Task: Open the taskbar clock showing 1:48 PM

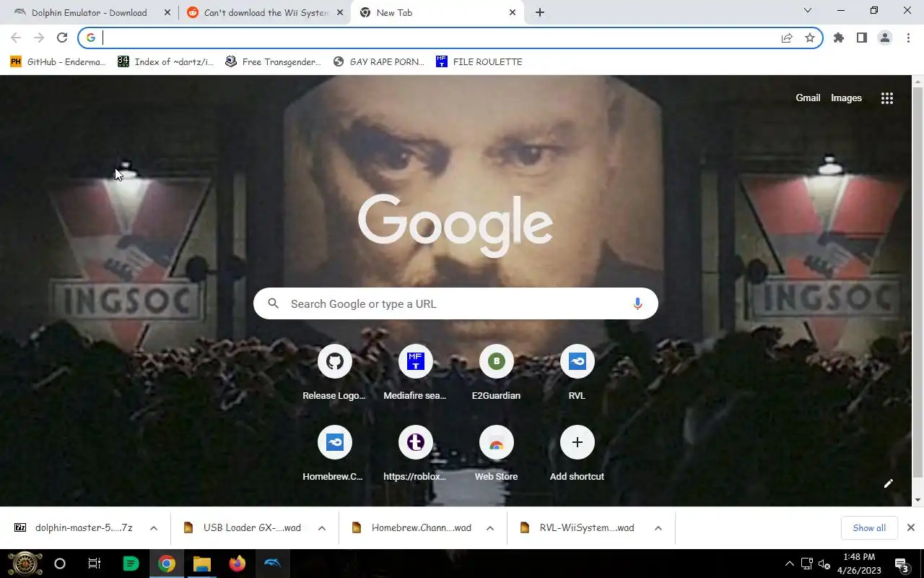Action: tap(859, 564)
